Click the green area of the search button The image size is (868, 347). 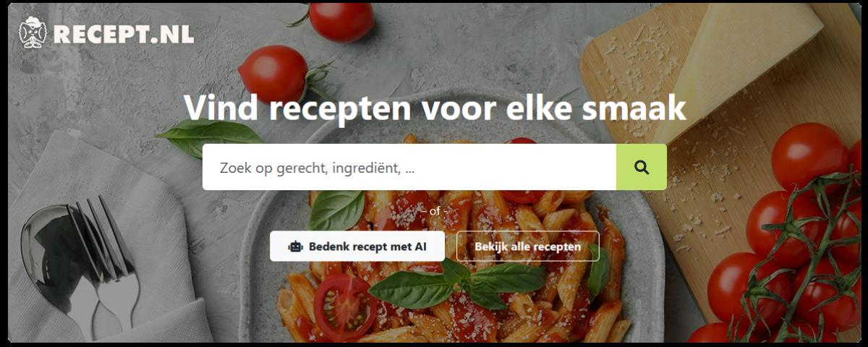[642, 167]
